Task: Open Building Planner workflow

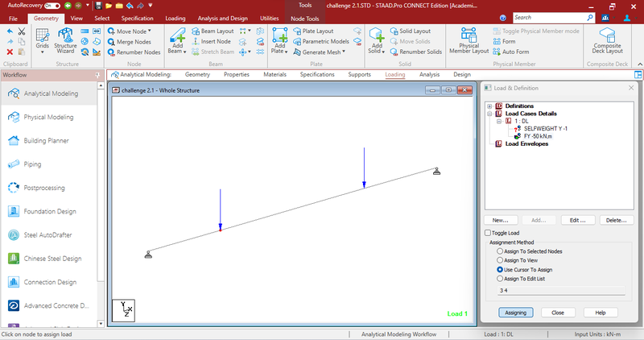Action: pyautogui.click(x=49, y=141)
